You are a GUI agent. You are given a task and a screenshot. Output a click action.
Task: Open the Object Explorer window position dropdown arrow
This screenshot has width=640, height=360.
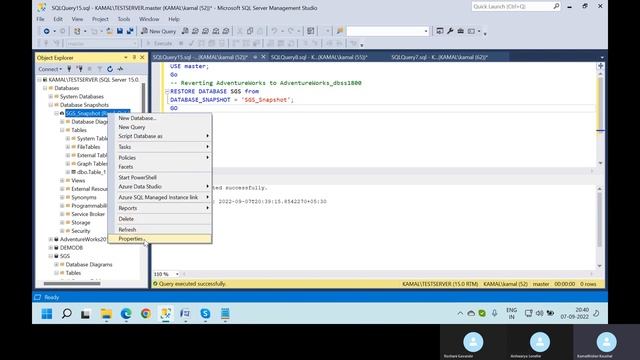126,58
